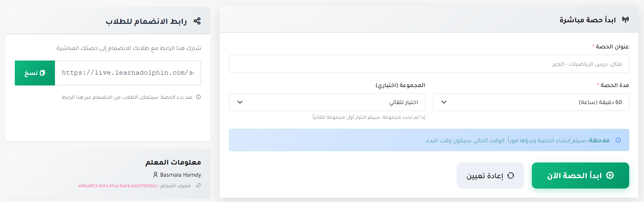The image size is (644, 202).
Task: Focus the session title input field
Action: coord(429,64)
